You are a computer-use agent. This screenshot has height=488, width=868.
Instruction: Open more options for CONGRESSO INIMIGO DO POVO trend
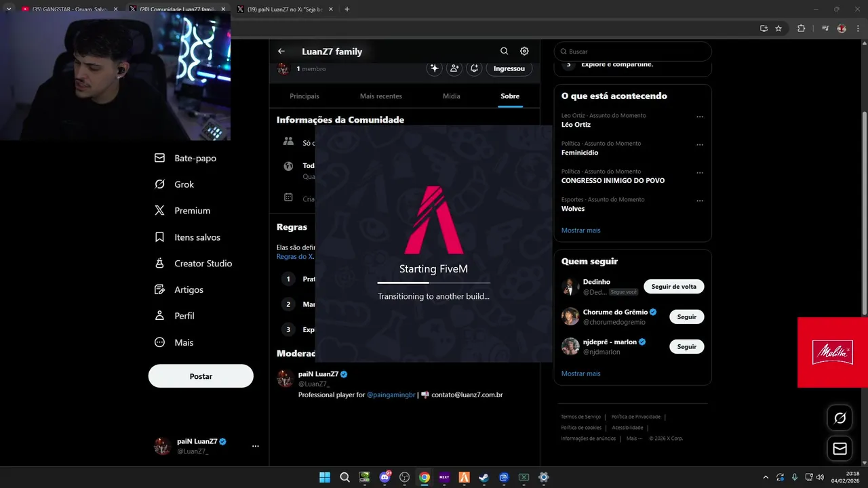[x=700, y=173]
